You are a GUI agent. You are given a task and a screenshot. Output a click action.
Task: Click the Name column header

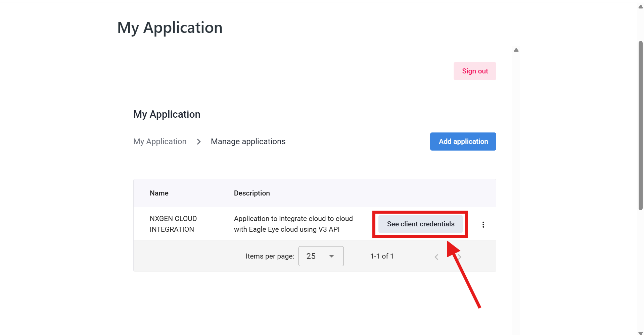[x=159, y=193]
